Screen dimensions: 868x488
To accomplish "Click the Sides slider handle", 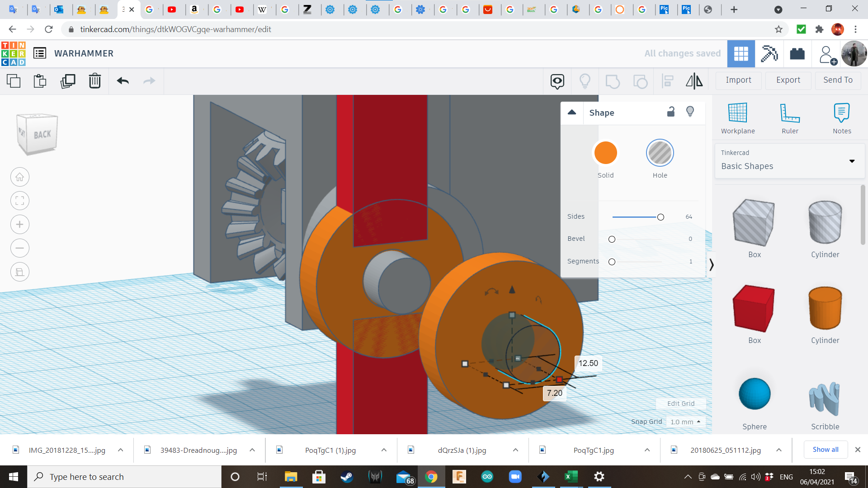I will click(660, 217).
